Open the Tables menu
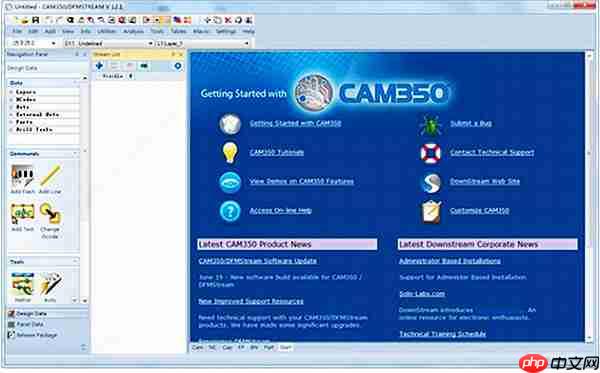 (178, 31)
